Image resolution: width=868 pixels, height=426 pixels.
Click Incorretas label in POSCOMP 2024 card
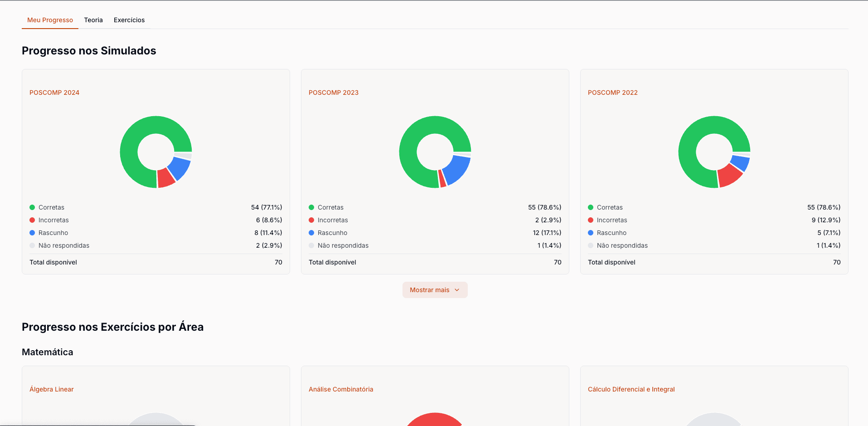tap(53, 220)
